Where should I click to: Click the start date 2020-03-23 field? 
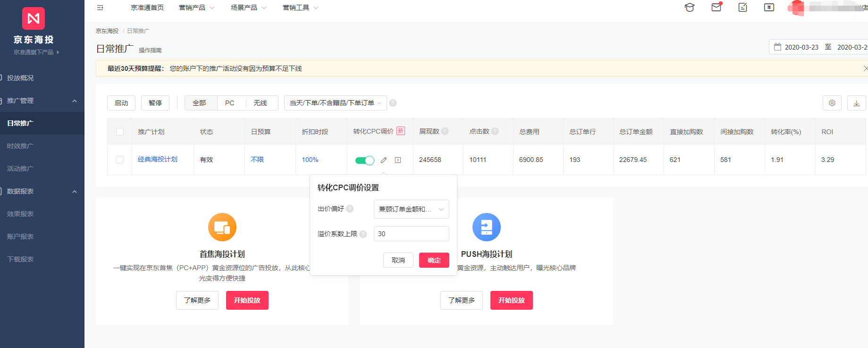pyautogui.click(x=801, y=47)
